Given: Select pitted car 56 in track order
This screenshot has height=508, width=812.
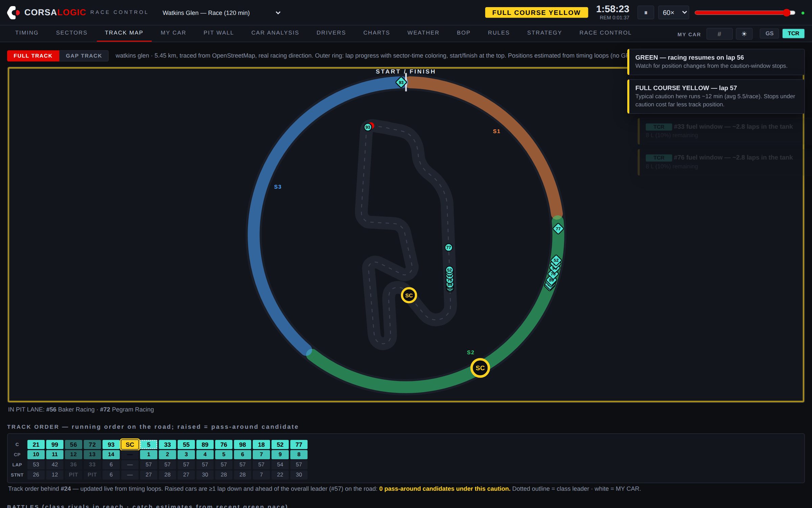Looking at the screenshot, I should pyautogui.click(x=73, y=444).
